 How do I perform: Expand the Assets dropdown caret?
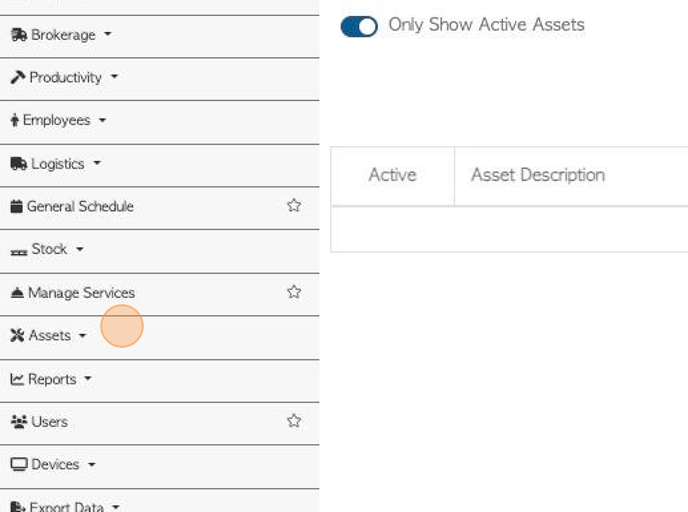pos(82,336)
